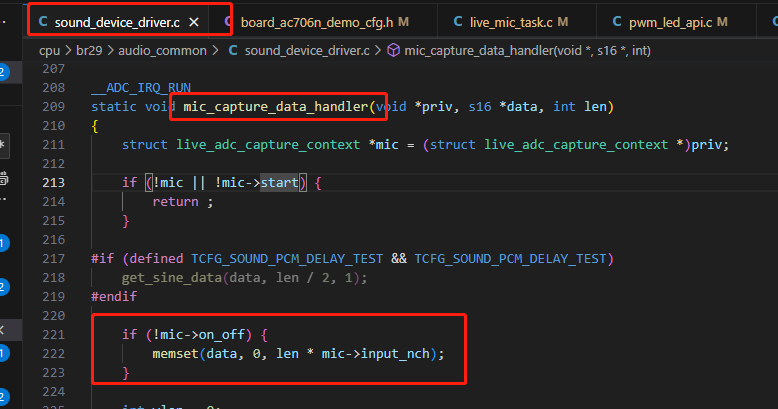Open the sound_device_driver.c breadcrumb file picker
Viewport: 778px width, 409px height.
pyautogui.click(x=307, y=51)
